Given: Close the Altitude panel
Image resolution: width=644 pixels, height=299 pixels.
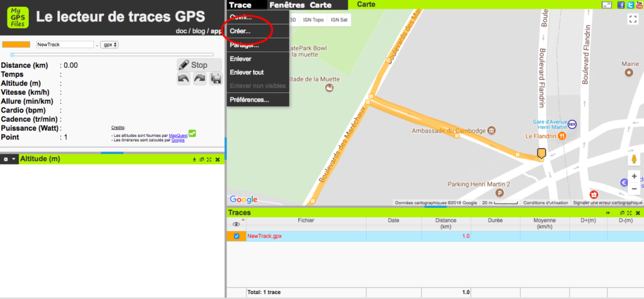Looking at the screenshot, I should tap(218, 159).
